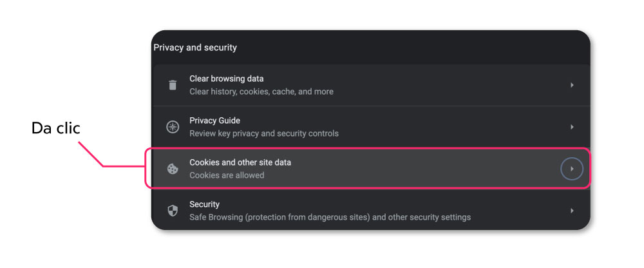Click the "Cookies are allowed" status text
644x268 pixels.
pyautogui.click(x=227, y=175)
